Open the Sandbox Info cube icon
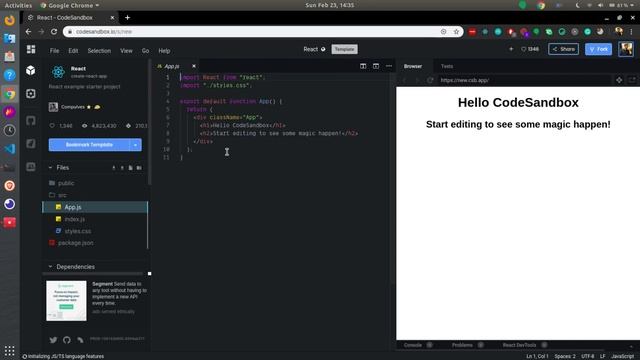Viewport: 640px width, 360px height. click(x=31, y=71)
